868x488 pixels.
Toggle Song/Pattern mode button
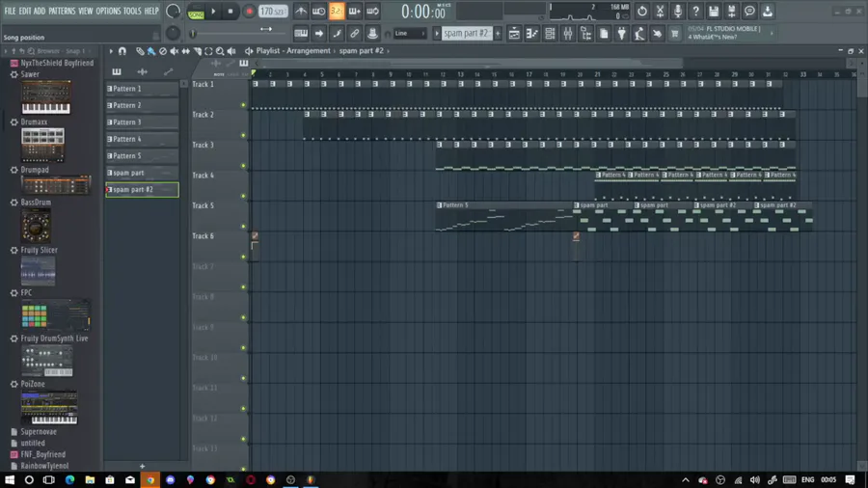(196, 12)
